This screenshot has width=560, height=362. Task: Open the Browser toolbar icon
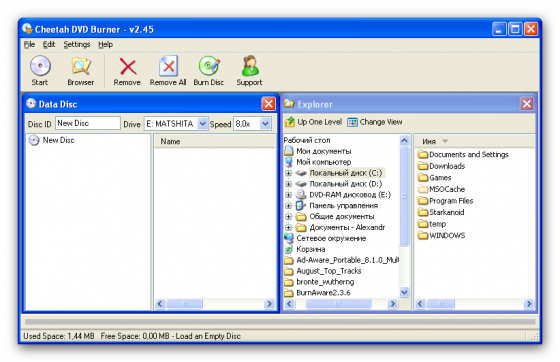[81, 66]
